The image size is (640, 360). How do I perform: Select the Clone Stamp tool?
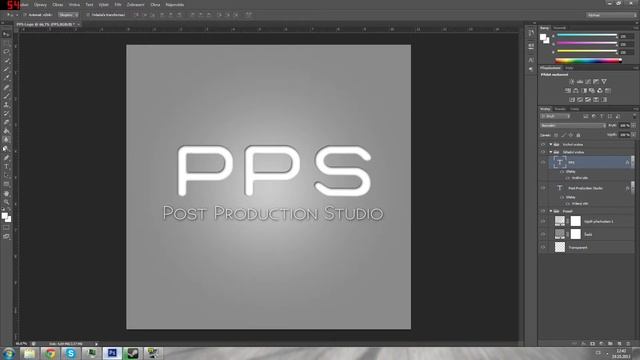(6, 105)
